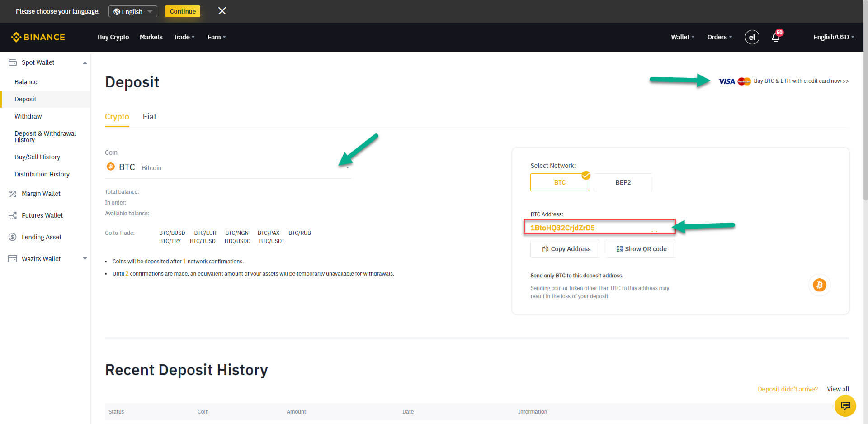Select the BTC network option
The width and height of the screenshot is (868, 424).
pos(559,182)
